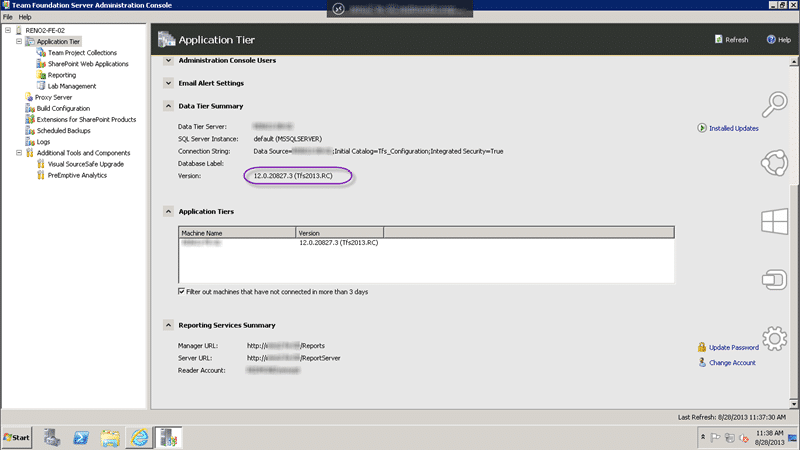Collapse the Reporting Services Summary section
The image size is (800, 450).
point(168,325)
